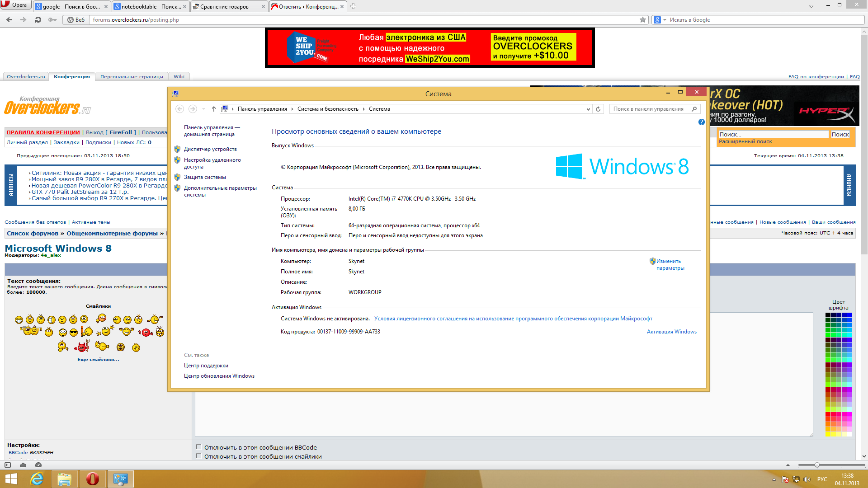Open the Opera tab list dropdown arrow
The height and width of the screenshot is (488, 868).
click(811, 6)
